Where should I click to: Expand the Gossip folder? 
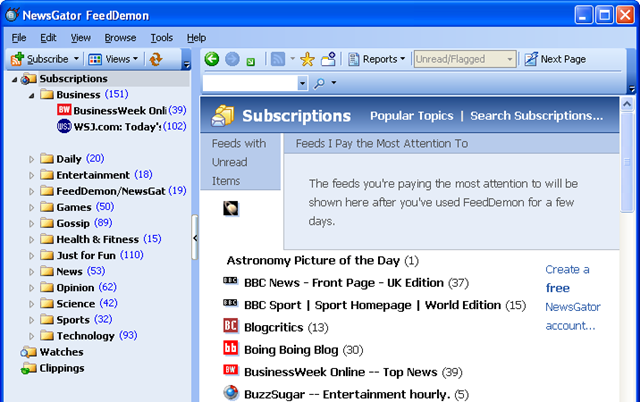[31, 224]
